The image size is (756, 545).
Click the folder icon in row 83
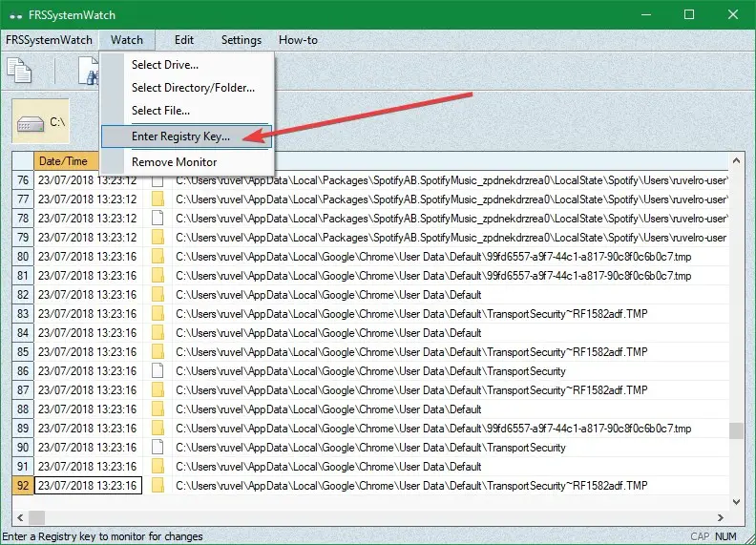point(157,313)
